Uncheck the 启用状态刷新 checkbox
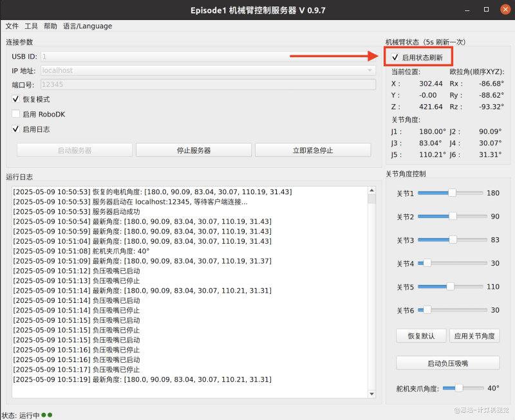The width and height of the screenshot is (515, 420). [395, 57]
